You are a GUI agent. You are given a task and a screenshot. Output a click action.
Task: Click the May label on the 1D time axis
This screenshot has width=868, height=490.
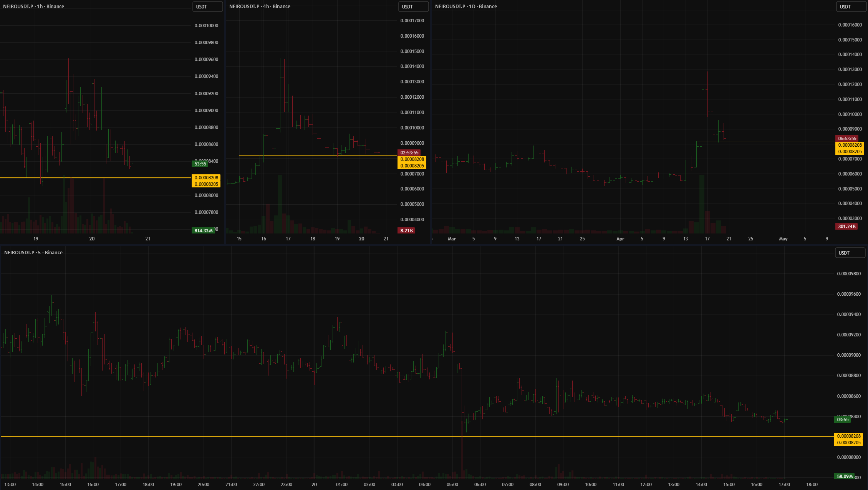783,239
